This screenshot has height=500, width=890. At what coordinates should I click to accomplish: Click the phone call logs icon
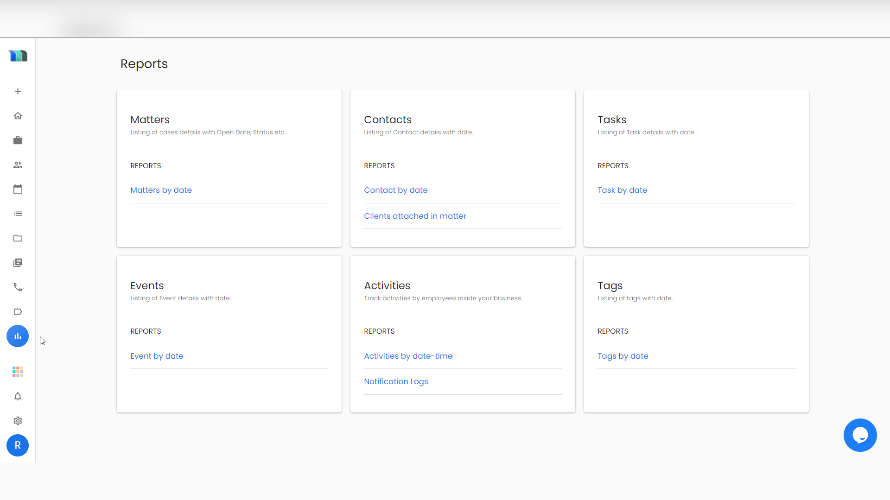coord(17,287)
